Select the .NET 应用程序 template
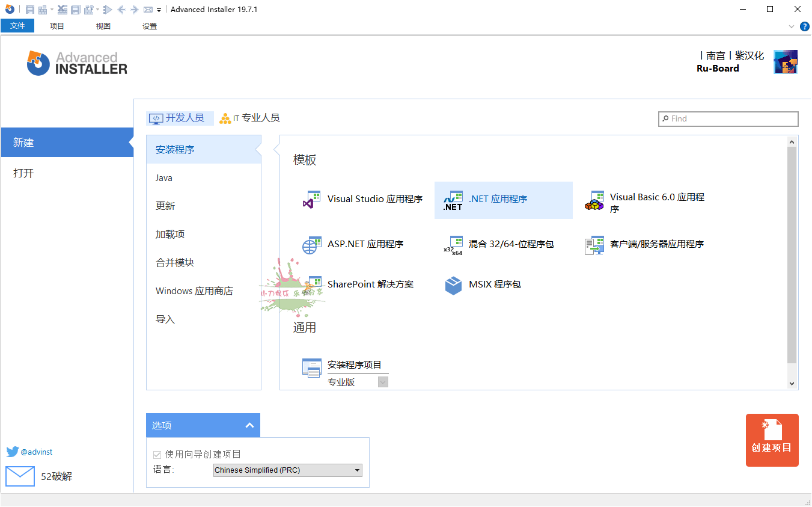The height and width of the screenshot is (507, 812). [x=504, y=198]
